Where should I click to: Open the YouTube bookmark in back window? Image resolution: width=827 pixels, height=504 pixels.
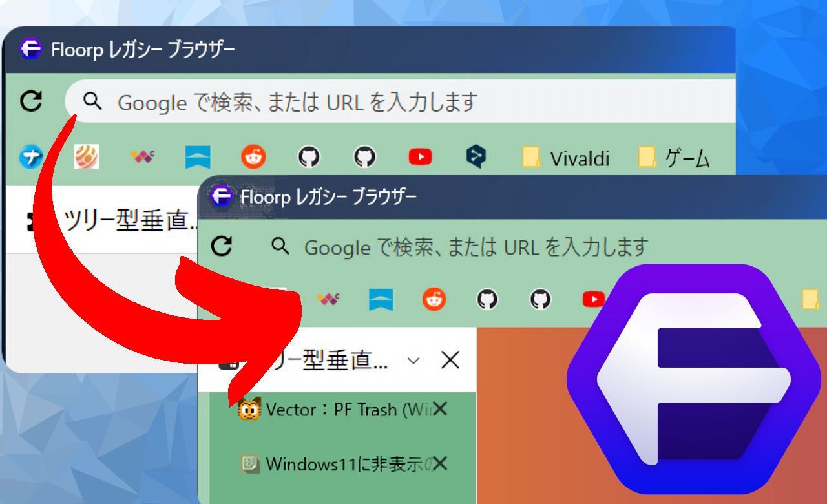(x=421, y=157)
